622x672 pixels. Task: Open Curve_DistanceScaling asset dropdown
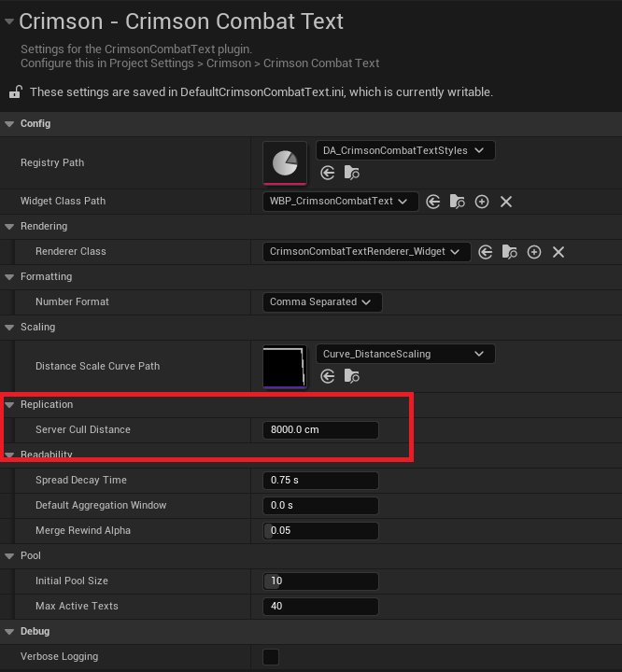tap(405, 354)
